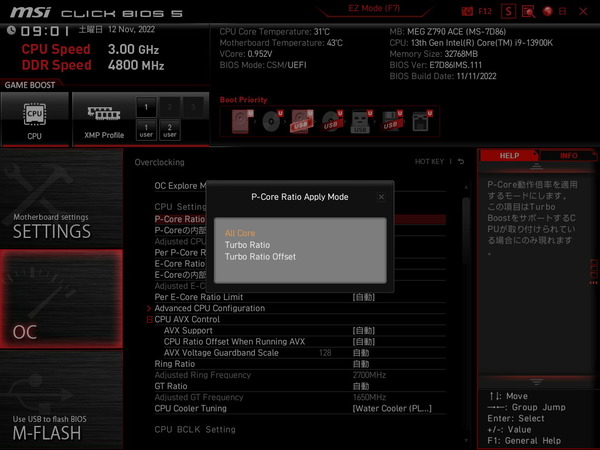This screenshot has height=450, width=600.
Task: Choose the Turbo Ratio option
Action: click(x=247, y=245)
